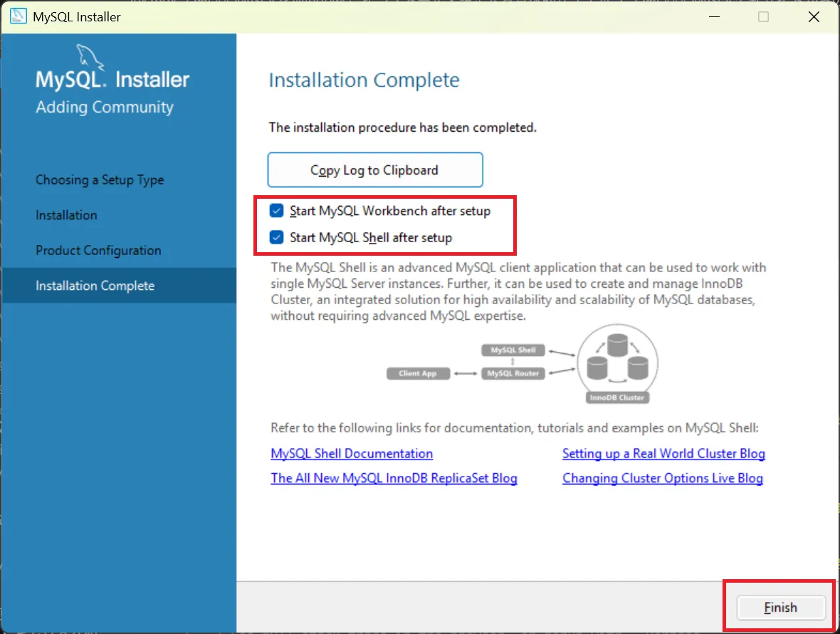Open the Setting up a Real World Cluster Blog
This screenshot has height=634, width=840.
click(x=663, y=453)
